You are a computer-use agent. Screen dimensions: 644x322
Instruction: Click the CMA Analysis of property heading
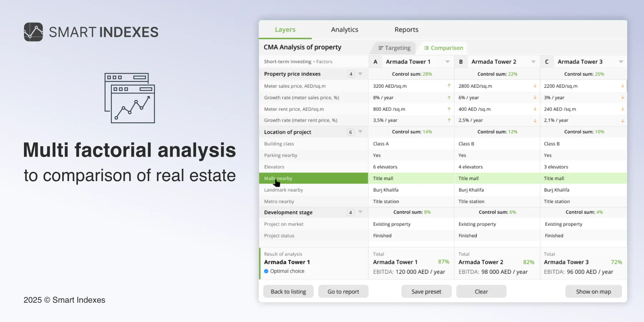[x=302, y=47]
